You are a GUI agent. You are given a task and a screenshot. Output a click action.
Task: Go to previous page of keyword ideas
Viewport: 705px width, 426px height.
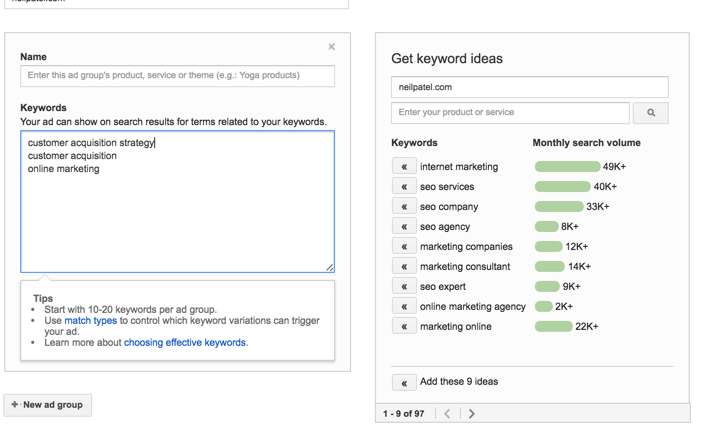[x=447, y=413]
